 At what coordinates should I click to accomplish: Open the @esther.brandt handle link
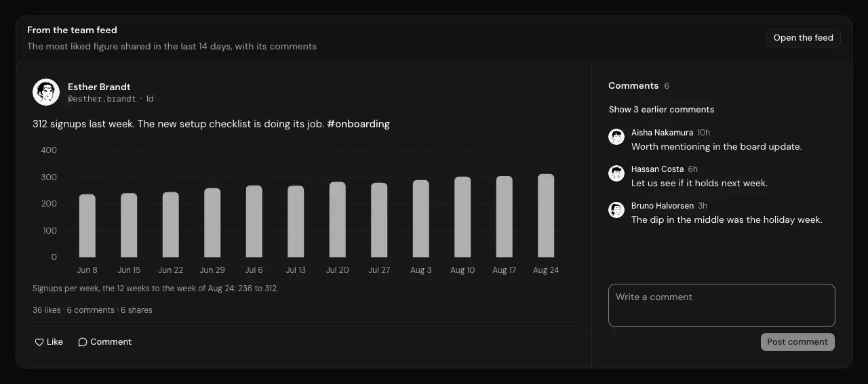(x=102, y=99)
